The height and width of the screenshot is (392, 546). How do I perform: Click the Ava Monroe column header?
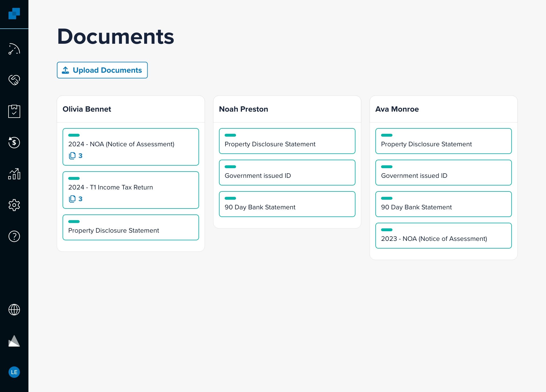397,109
